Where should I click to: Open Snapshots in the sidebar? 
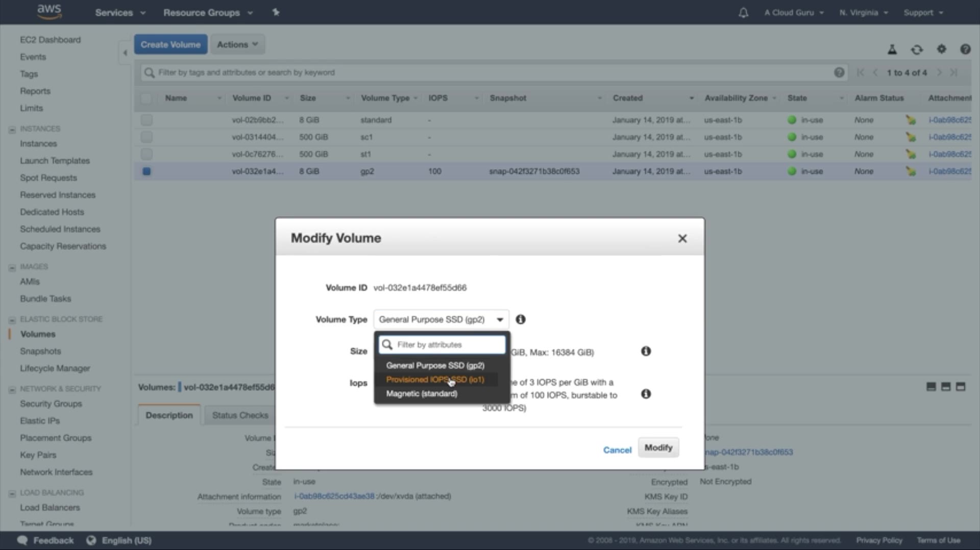click(x=40, y=351)
